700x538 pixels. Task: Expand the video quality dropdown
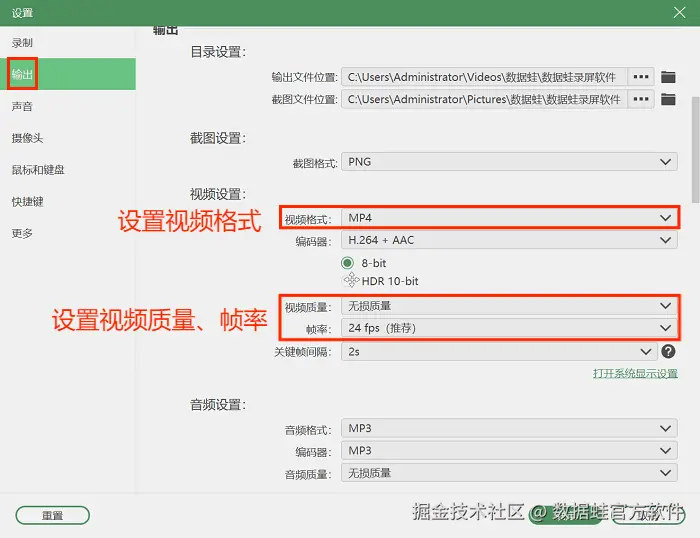[x=509, y=306]
